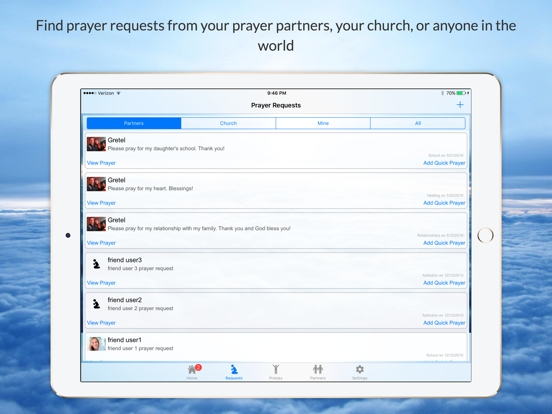The image size is (552, 414).
Task: Tap friend user1's profile photo
Action: point(96,344)
